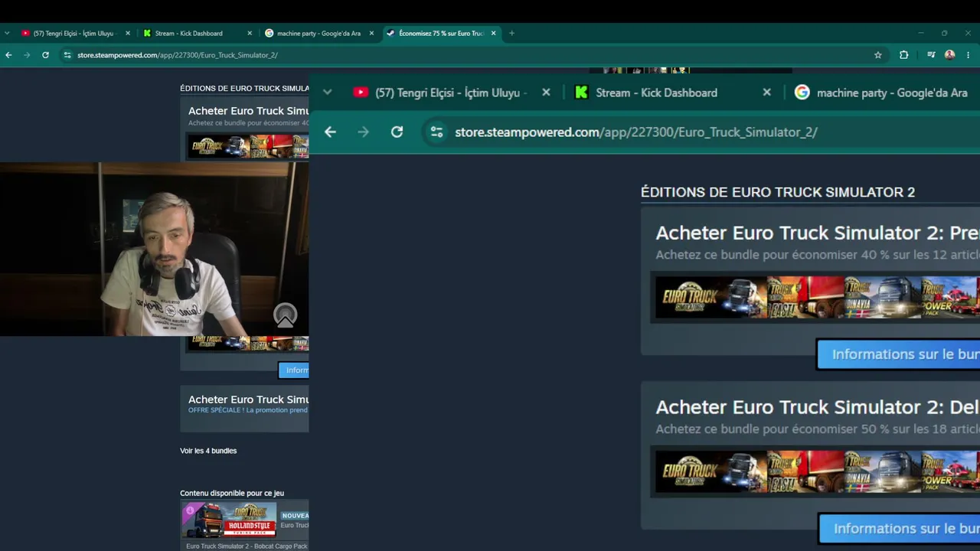Image resolution: width=980 pixels, height=551 pixels.
Task: Close the small Stream - Kick Dashboard tab
Action: pos(250,33)
